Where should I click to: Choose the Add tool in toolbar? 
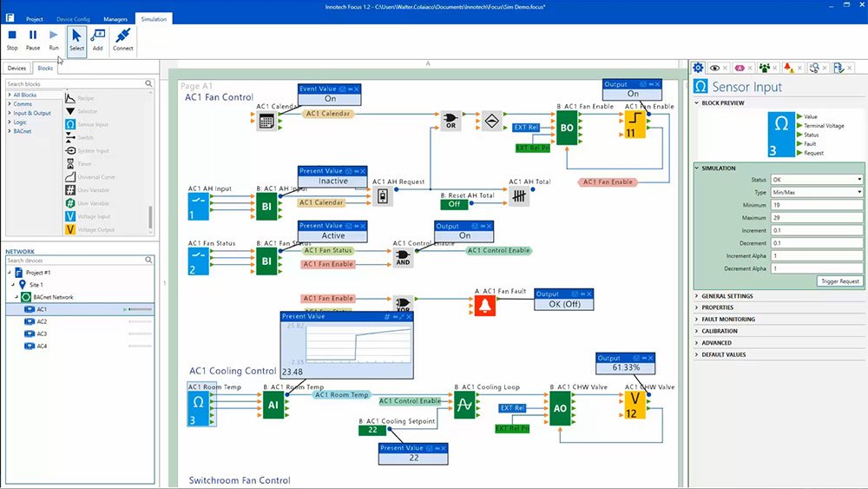point(97,40)
